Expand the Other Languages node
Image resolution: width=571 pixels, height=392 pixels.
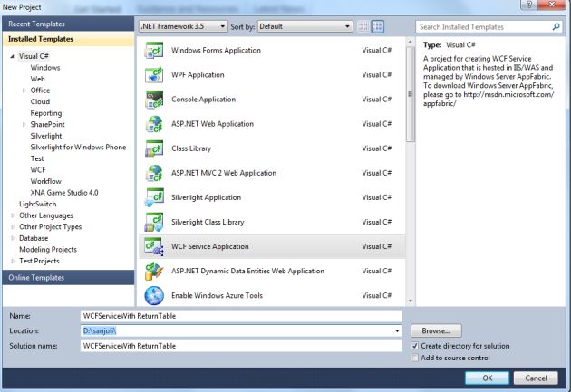(13, 215)
